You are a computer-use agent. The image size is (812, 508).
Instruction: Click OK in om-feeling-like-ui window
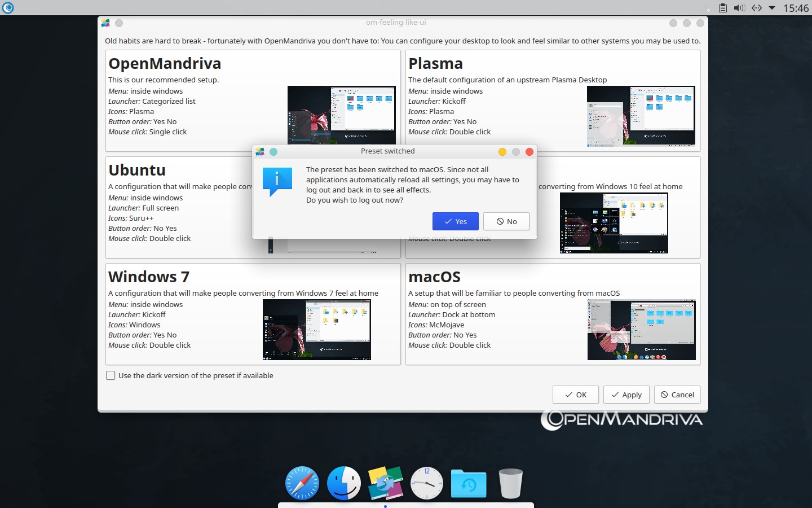point(576,395)
